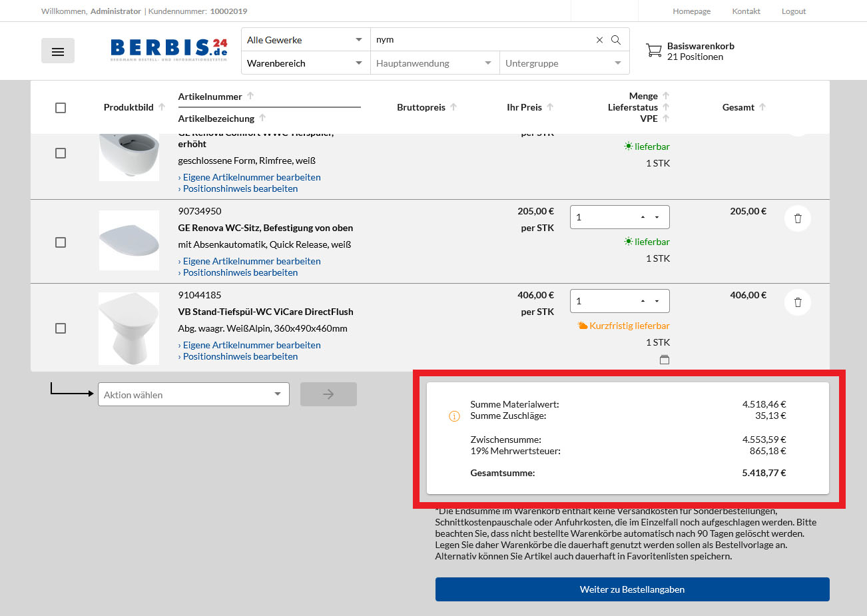867x616 pixels.
Task: Edit Positionshinweis for VB Stand-Tiefspül-WC
Action: [x=240, y=356]
